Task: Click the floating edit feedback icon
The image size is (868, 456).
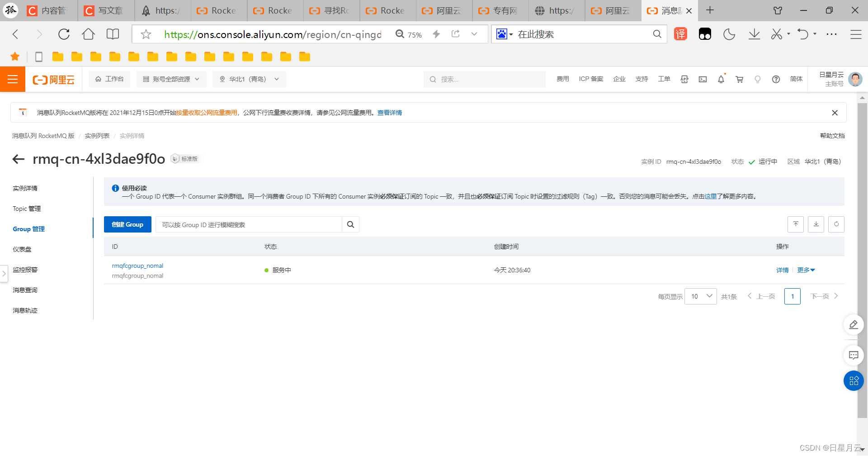Action: tap(854, 324)
